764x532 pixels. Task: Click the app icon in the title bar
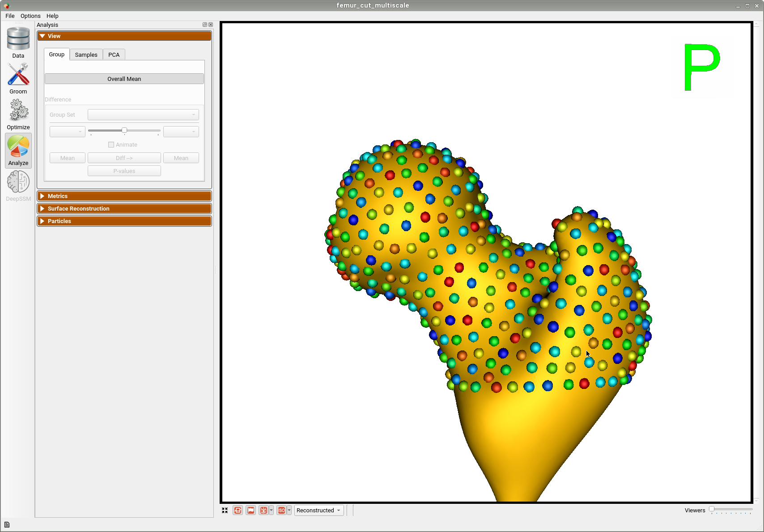(6, 5)
